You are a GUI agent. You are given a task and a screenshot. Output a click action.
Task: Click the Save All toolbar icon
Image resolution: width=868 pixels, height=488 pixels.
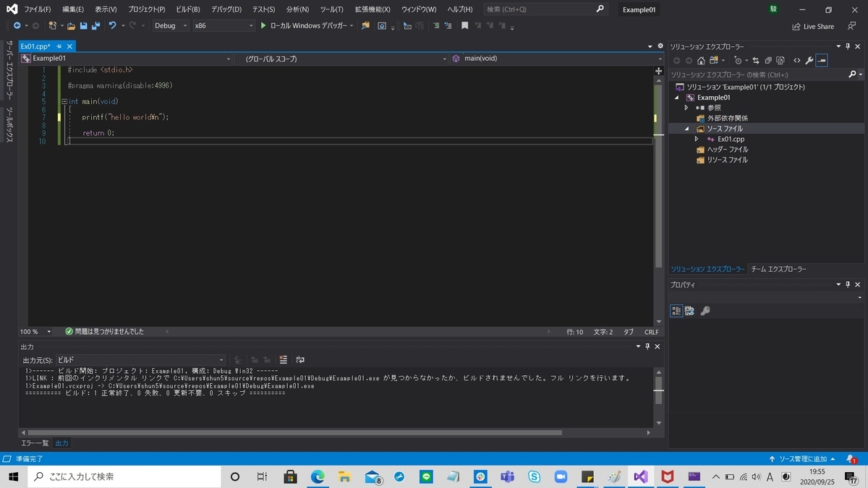click(x=95, y=25)
